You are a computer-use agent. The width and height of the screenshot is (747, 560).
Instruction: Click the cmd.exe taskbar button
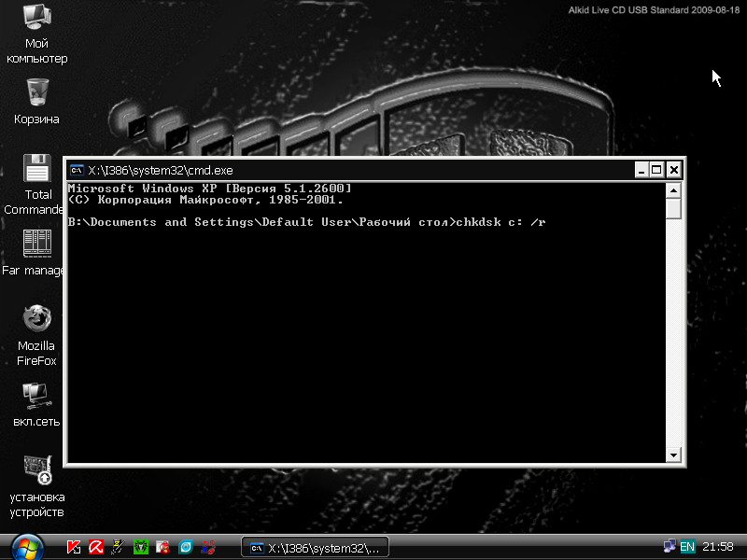point(315,547)
